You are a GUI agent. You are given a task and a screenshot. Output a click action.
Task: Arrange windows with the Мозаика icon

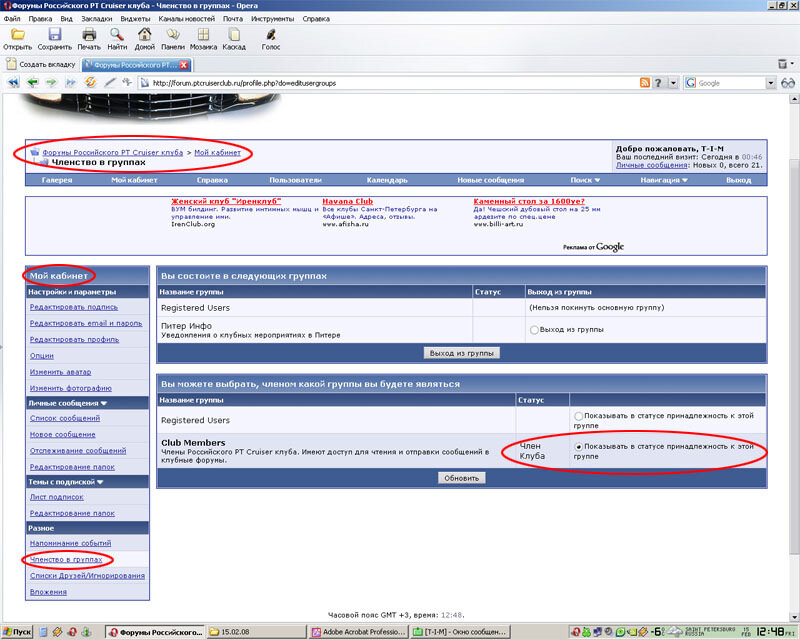203,35
